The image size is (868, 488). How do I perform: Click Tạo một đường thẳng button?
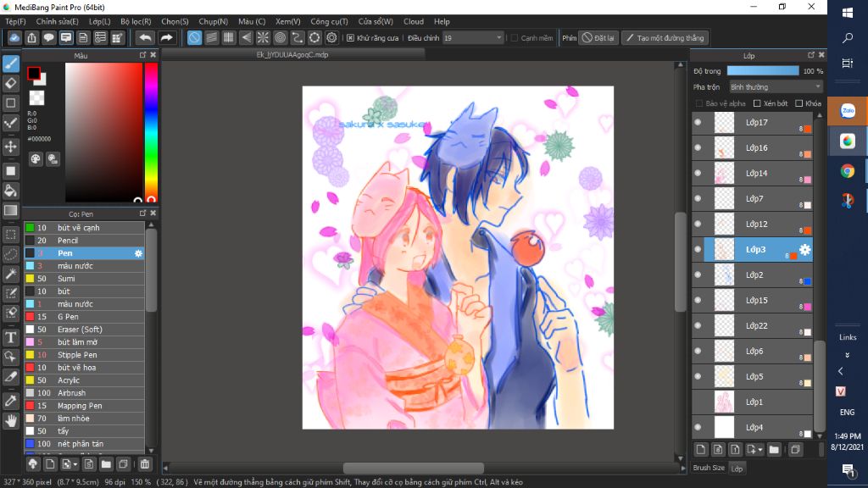click(665, 37)
